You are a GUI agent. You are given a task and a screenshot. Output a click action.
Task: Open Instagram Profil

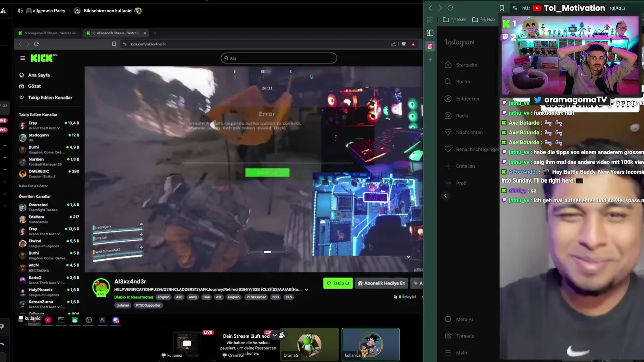coord(456,183)
